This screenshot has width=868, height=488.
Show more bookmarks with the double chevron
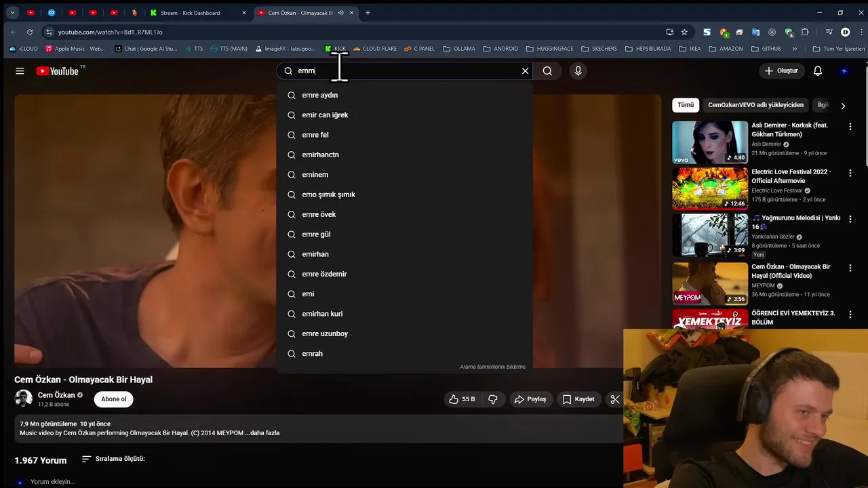794,49
